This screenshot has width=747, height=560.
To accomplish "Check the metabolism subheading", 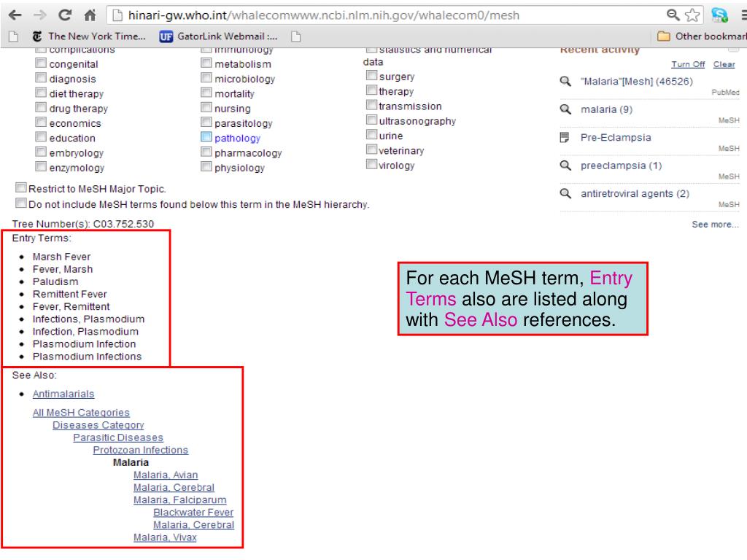I will coord(206,63).
